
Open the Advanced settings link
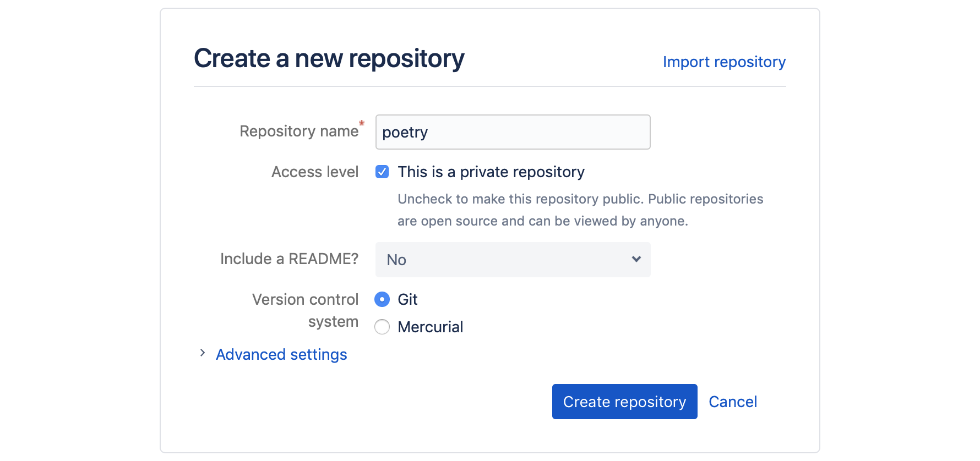281,354
